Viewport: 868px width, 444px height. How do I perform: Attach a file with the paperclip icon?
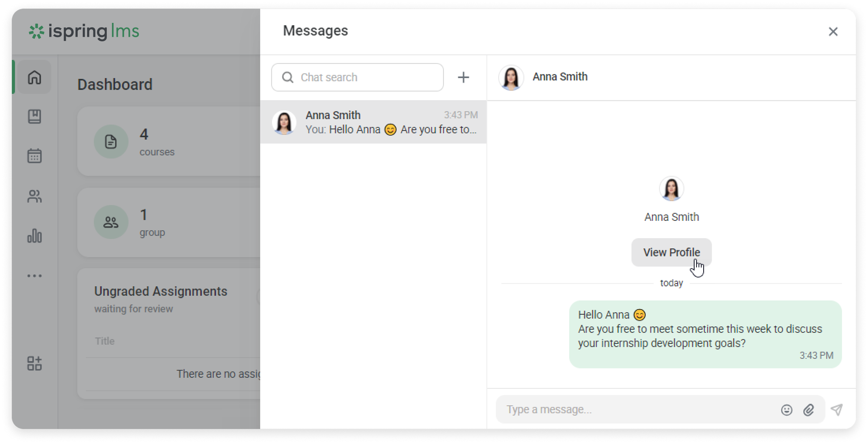click(808, 410)
